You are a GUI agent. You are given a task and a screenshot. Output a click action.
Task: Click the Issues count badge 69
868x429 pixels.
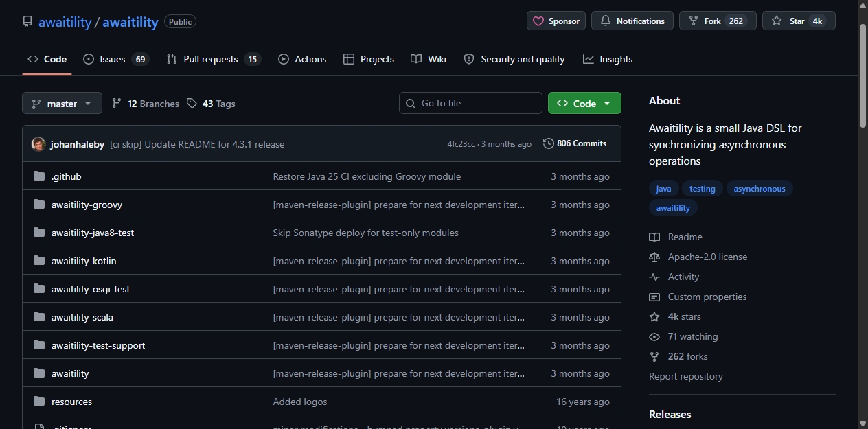[140, 59]
